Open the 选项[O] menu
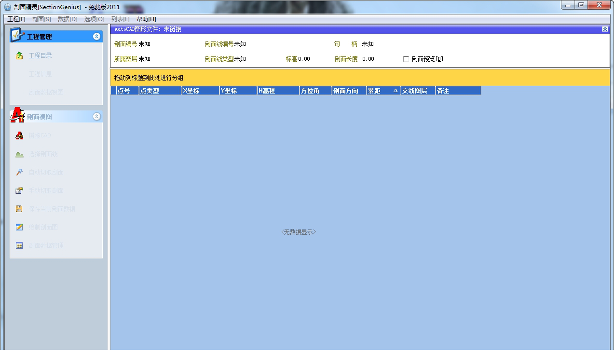 (x=94, y=19)
